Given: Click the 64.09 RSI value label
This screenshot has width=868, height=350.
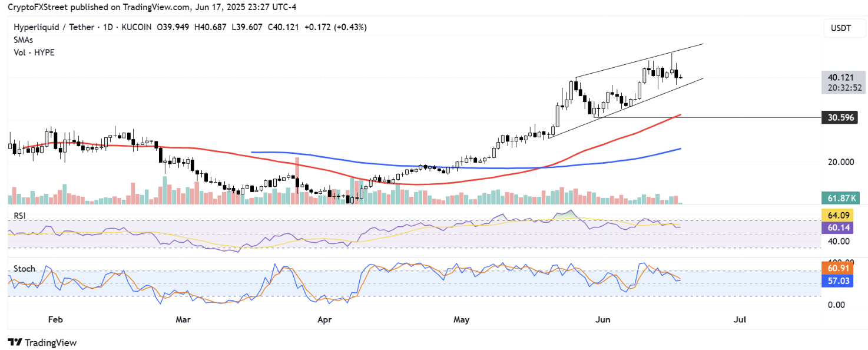Looking at the screenshot, I should tap(840, 214).
